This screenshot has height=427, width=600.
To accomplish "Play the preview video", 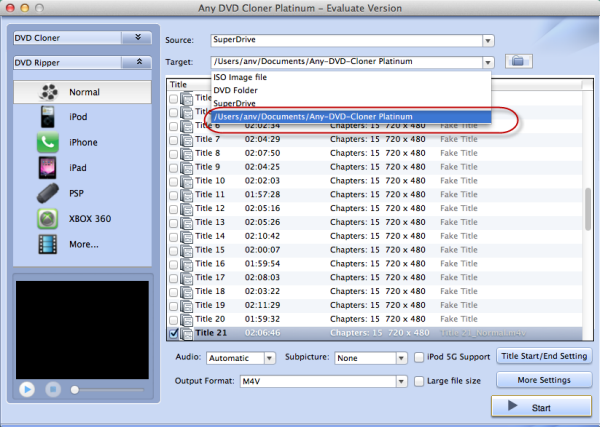I will [x=27, y=390].
